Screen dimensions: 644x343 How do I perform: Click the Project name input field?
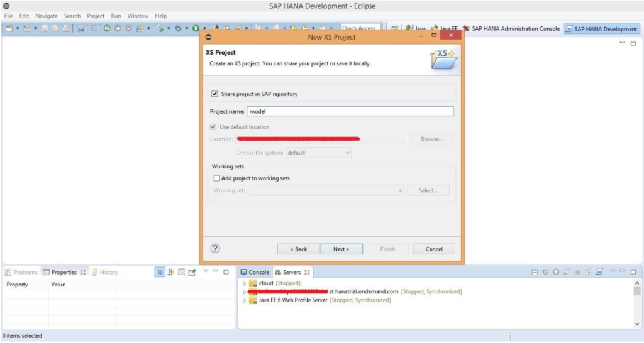tap(349, 111)
